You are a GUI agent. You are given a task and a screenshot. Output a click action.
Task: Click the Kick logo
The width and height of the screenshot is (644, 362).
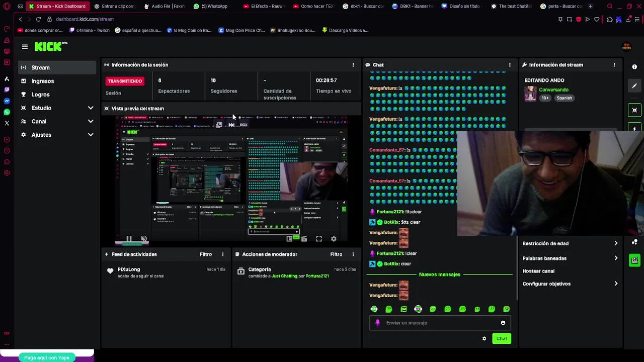coord(50,47)
